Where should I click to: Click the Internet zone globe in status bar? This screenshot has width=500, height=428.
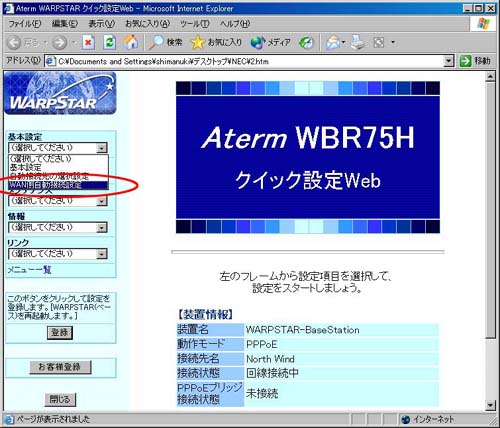tap(406, 419)
